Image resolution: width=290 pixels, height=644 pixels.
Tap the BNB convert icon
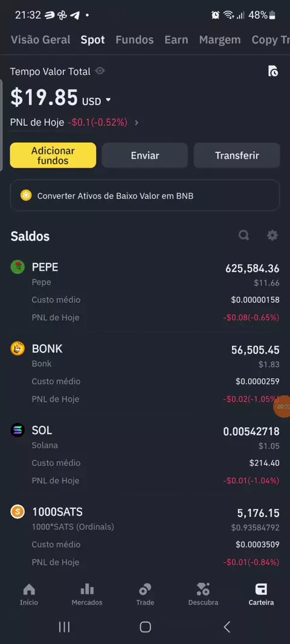(27, 196)
